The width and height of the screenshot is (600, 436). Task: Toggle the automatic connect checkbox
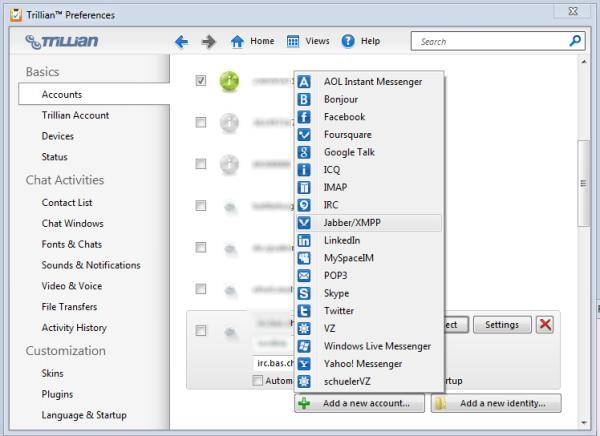[259, 381]
